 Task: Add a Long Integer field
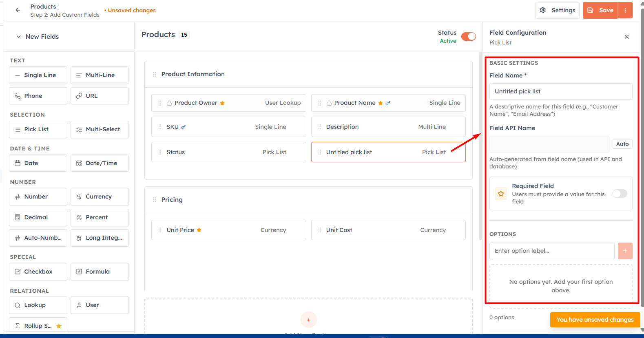[100, 238]
